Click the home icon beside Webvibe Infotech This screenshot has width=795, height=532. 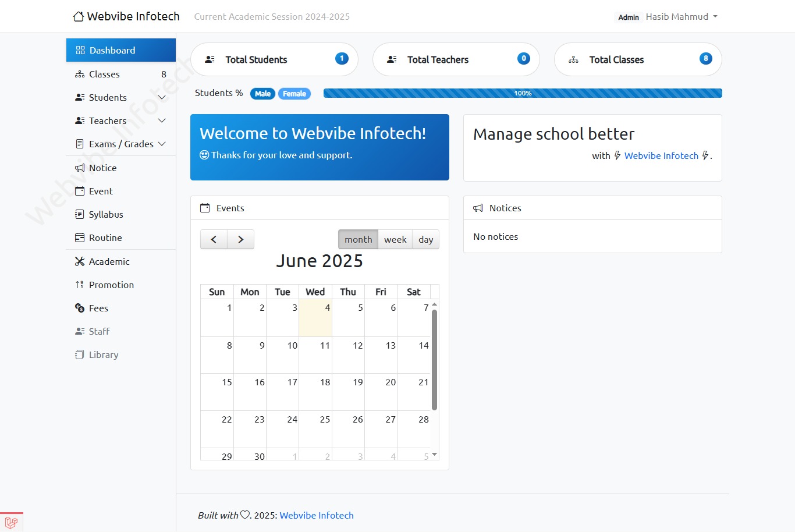coord(79,17)
